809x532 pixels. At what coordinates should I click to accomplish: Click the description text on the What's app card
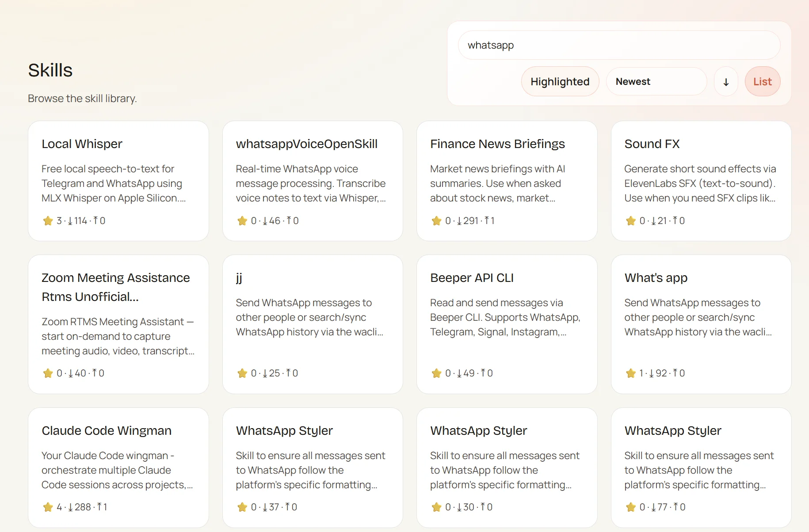(x=698, y=317)
